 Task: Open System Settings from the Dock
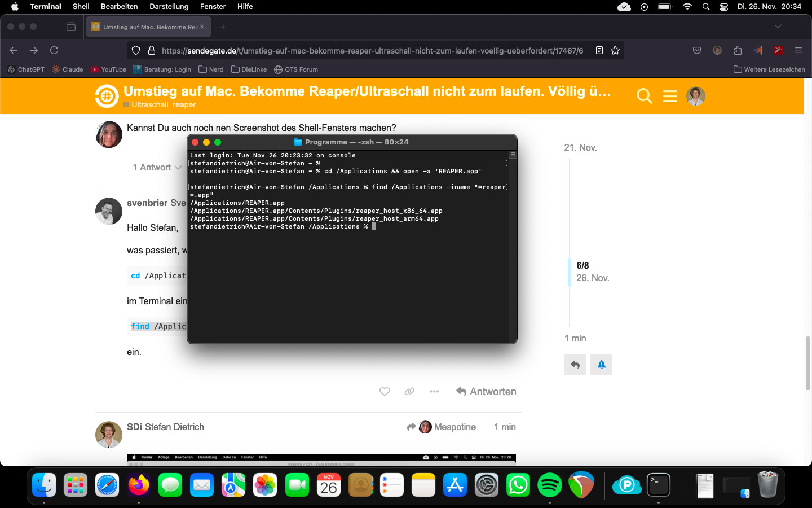(x=487, y=485)
